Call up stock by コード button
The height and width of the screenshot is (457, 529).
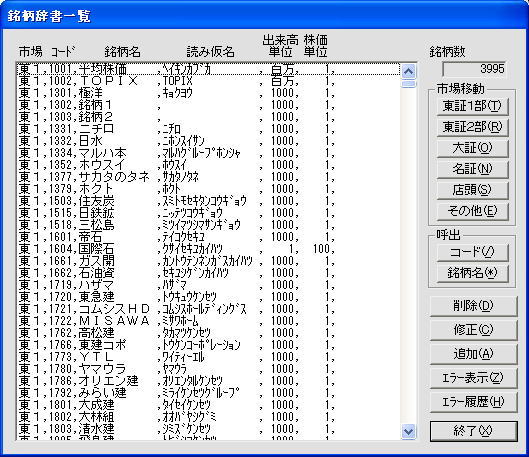(472, 252)
